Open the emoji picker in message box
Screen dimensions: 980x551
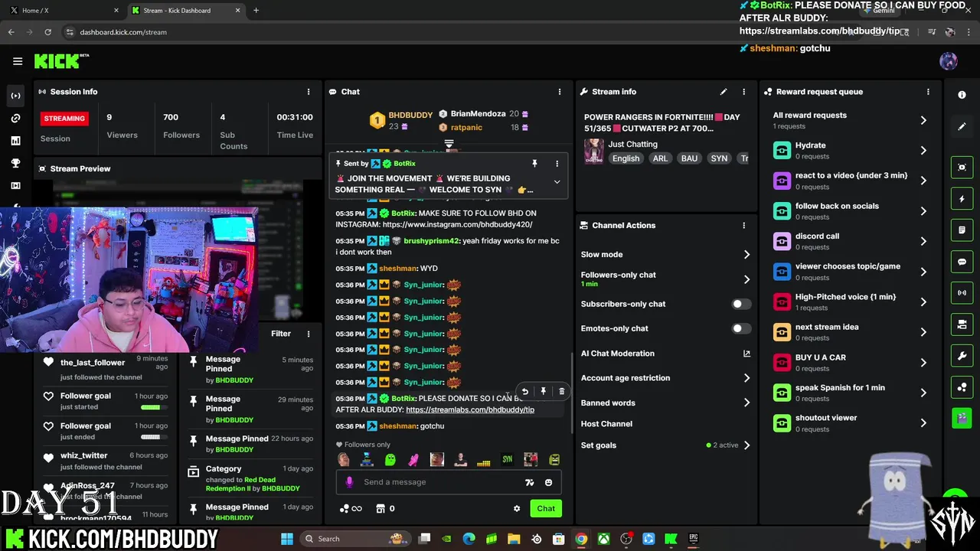tap(548, 482)
